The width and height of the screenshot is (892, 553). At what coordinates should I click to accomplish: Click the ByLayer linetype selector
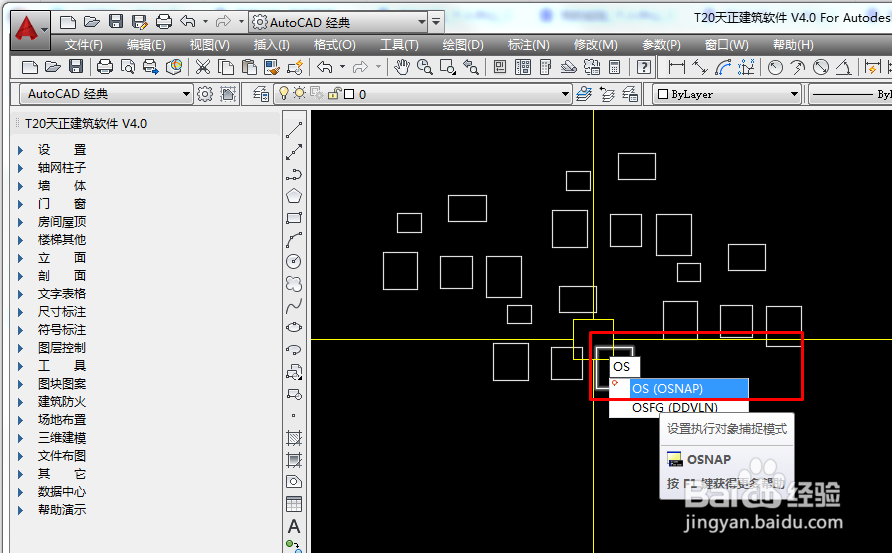[x=850, y=94]
